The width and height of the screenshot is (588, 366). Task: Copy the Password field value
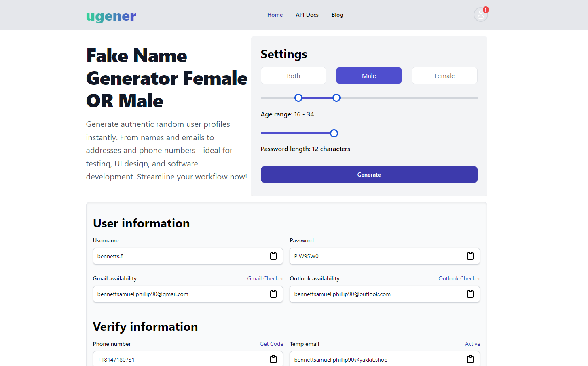470,256
